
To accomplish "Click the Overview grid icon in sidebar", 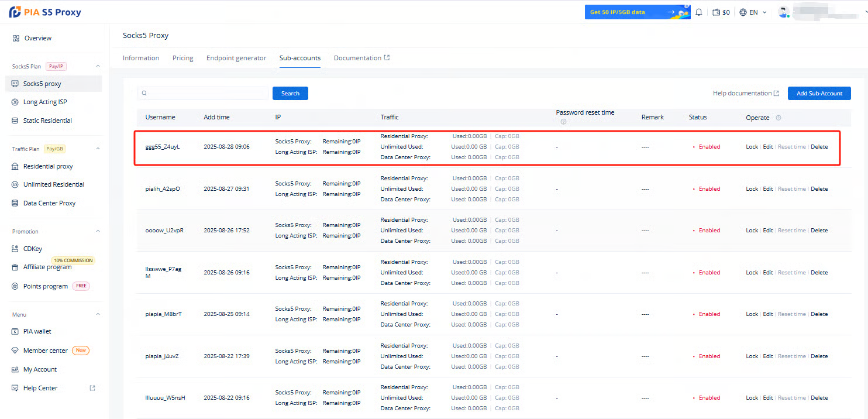I will point(16,38).
